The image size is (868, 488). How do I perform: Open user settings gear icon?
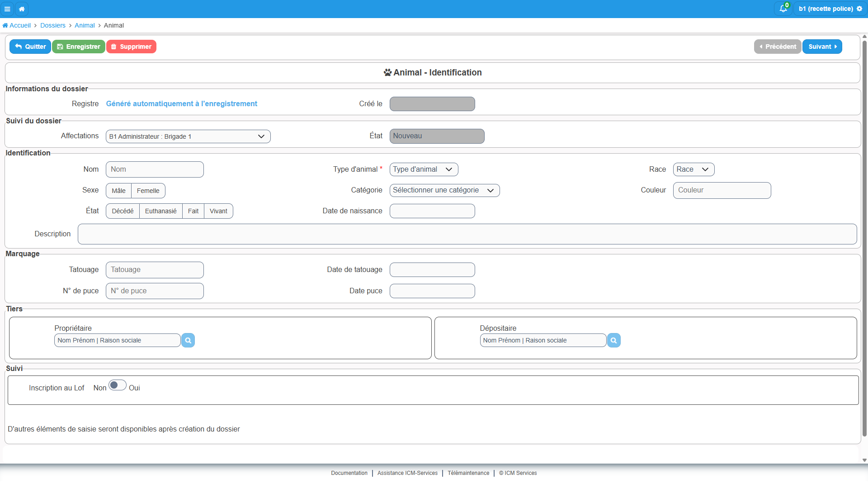859,9
